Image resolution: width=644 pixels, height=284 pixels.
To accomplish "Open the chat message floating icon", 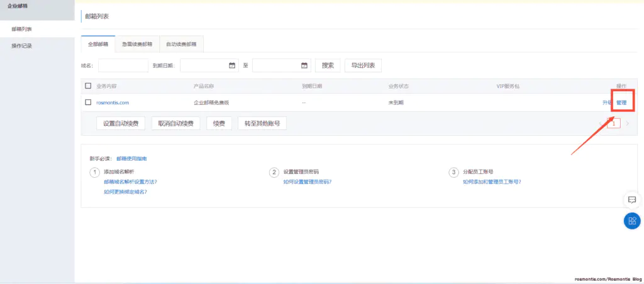I will [632, 200].
